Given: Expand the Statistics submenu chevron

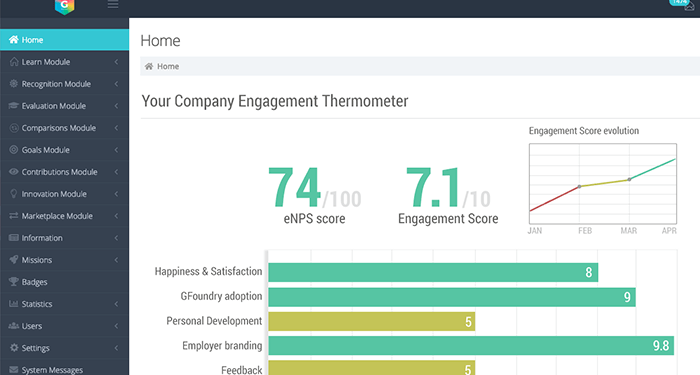Looking at the screenshot, I should 116,304.
